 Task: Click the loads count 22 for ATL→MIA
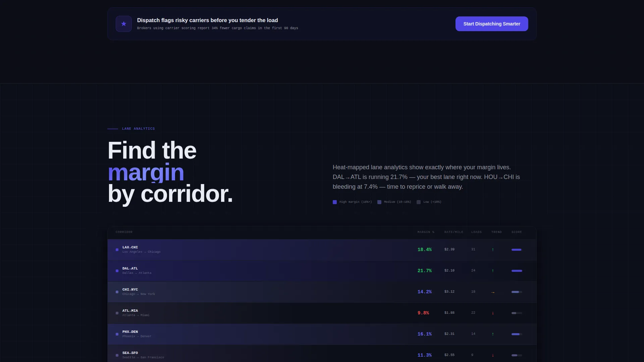[x=473, y=313]
